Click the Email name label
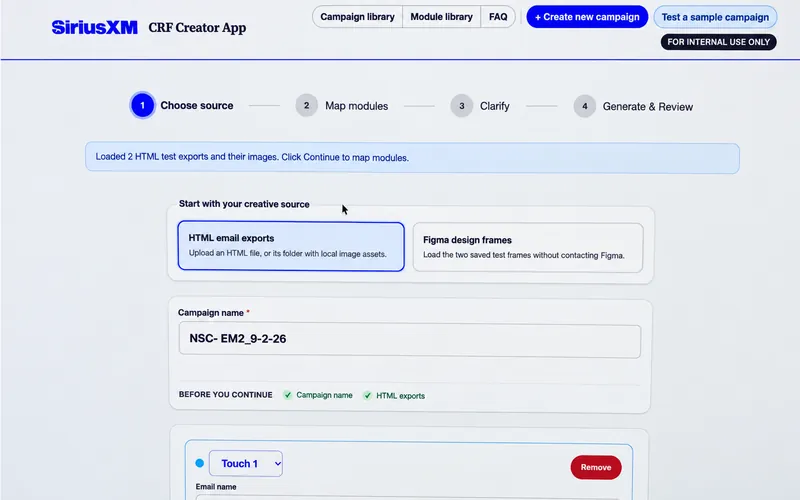 click(x=216, y=487)
